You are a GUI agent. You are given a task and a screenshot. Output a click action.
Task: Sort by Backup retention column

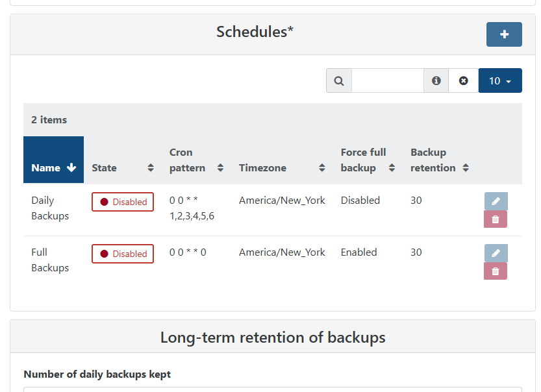440,160
